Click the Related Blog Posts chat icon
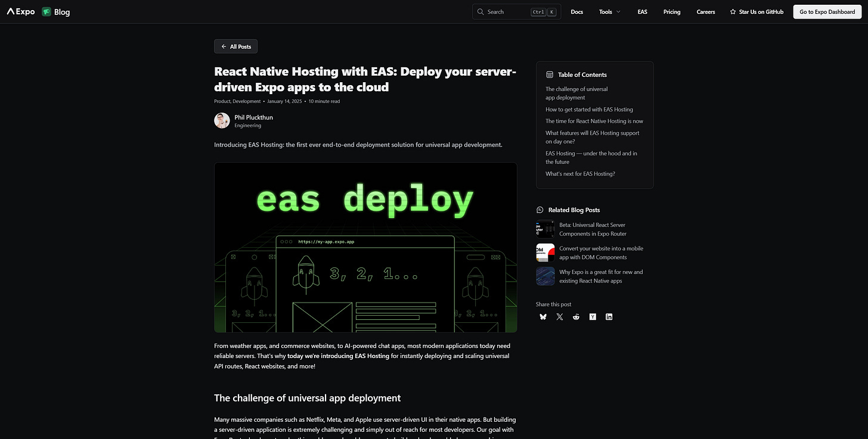 pyautogui.click(x=540, y=210)
